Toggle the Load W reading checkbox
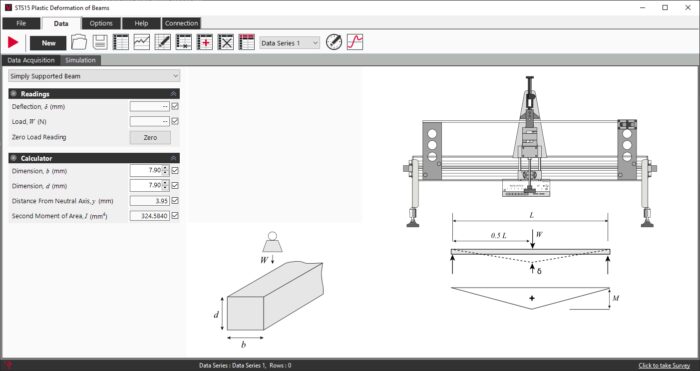Image resolution: width=700 pixels, height=371 pixels. [x=175, y=121]
